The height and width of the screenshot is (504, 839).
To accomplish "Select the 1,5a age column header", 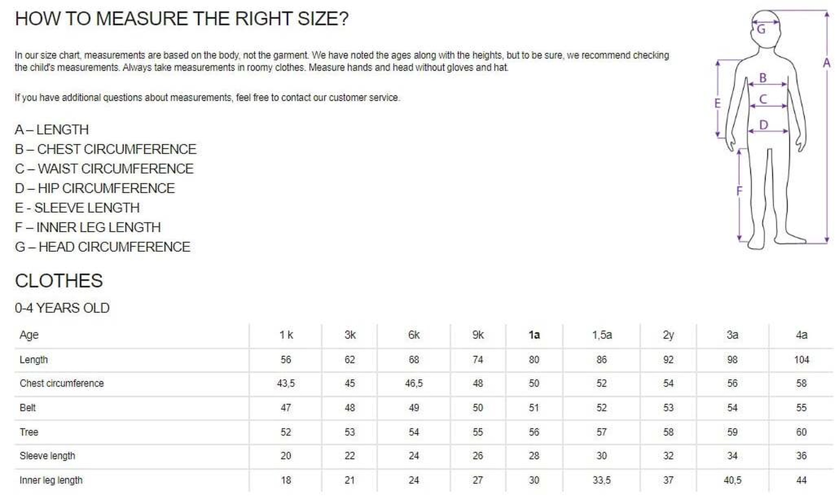I will tap(602, 335).
